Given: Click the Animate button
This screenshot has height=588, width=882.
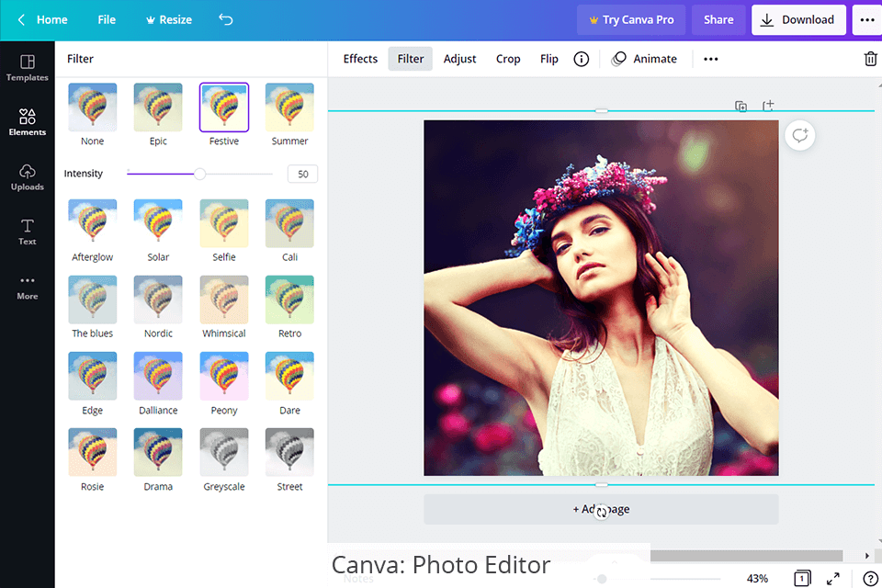Looking at the screenshot, I should pos(644,59).
